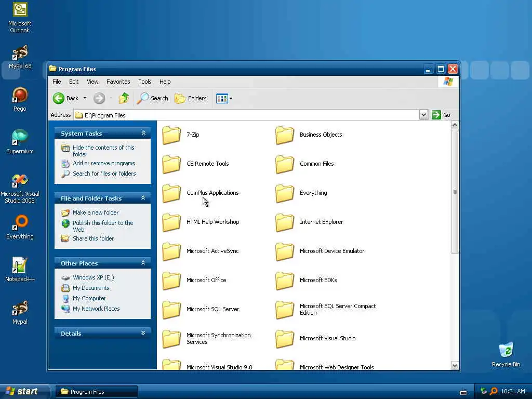Open the Tools menu
The width and height of the screenshot is (532, 399).
point(145,82)
